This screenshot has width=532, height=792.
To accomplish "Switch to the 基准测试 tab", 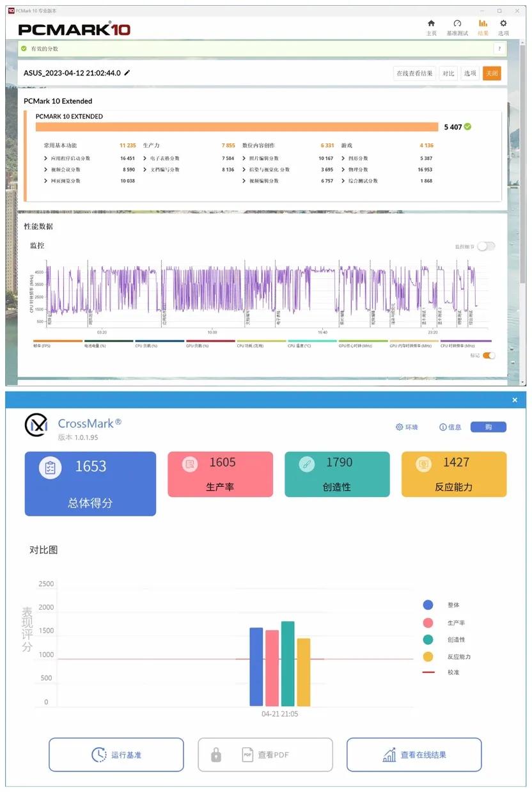I will coord(456,24).
